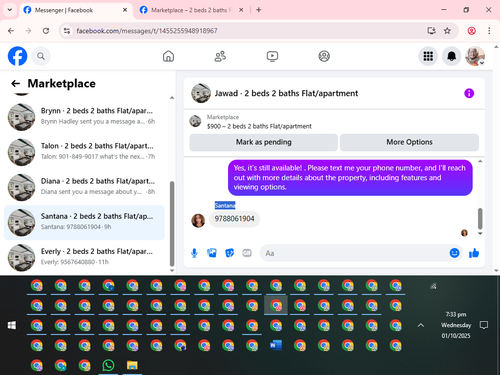The width and height of the screenshot is (500, 375).
Task: Open the Watch video icon
Action: point(272,56)
